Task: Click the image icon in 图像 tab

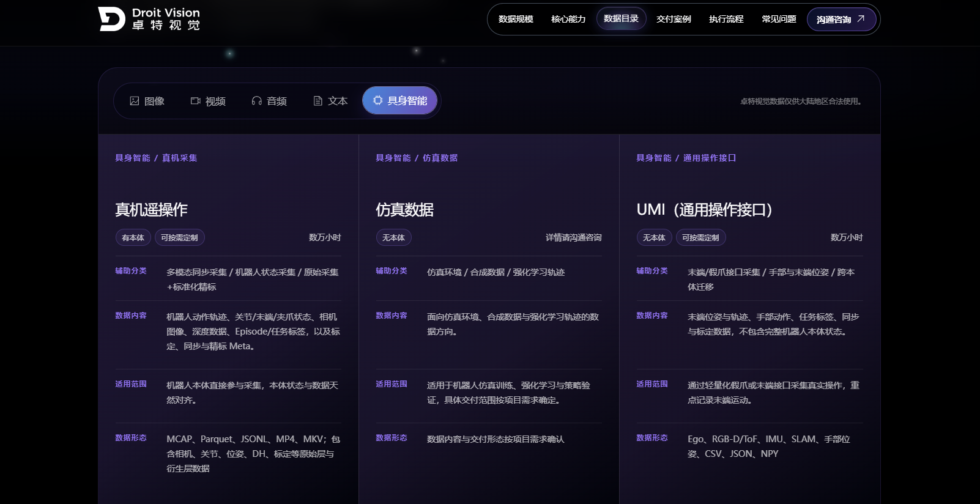Action: [135, 101]
